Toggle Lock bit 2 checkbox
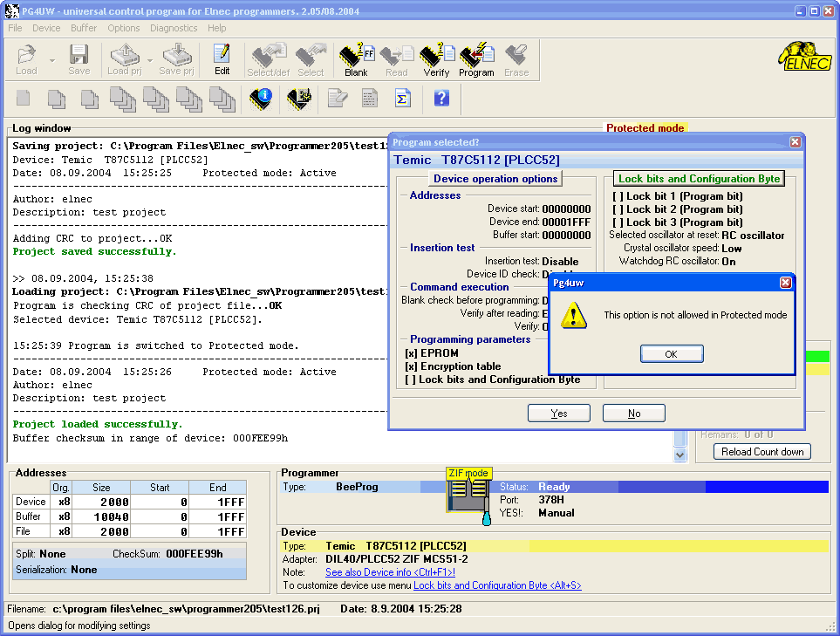 [x=618, y=209]
